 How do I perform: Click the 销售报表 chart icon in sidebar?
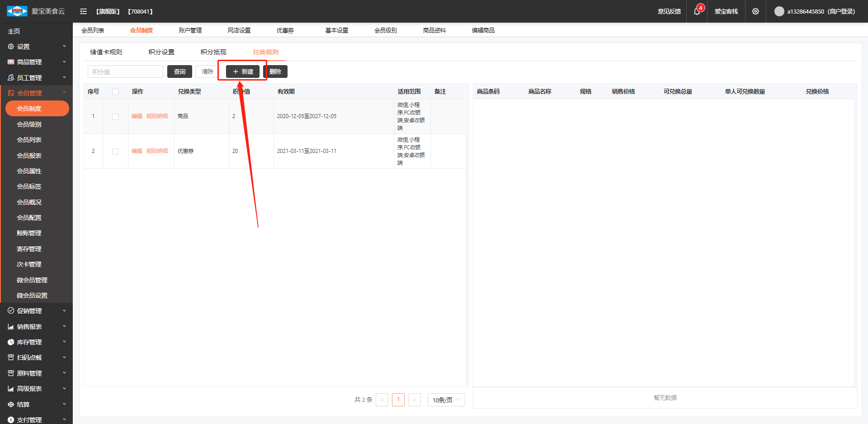(x=11, y=327)
